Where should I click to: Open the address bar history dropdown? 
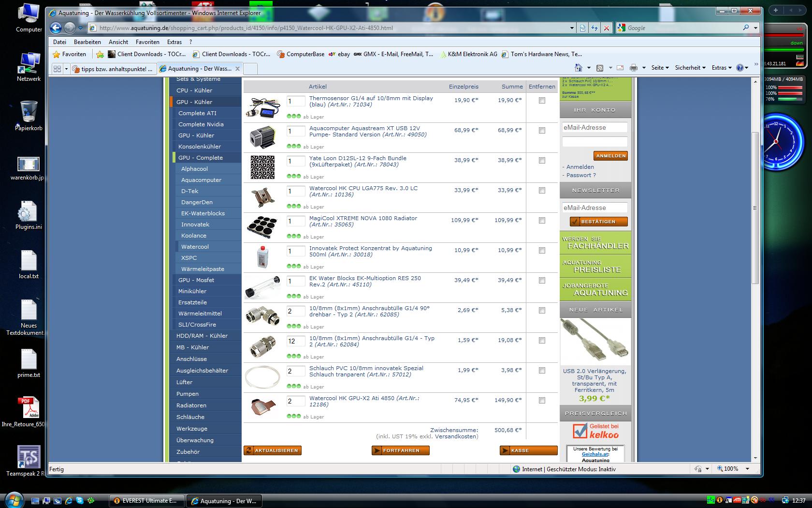572,28
